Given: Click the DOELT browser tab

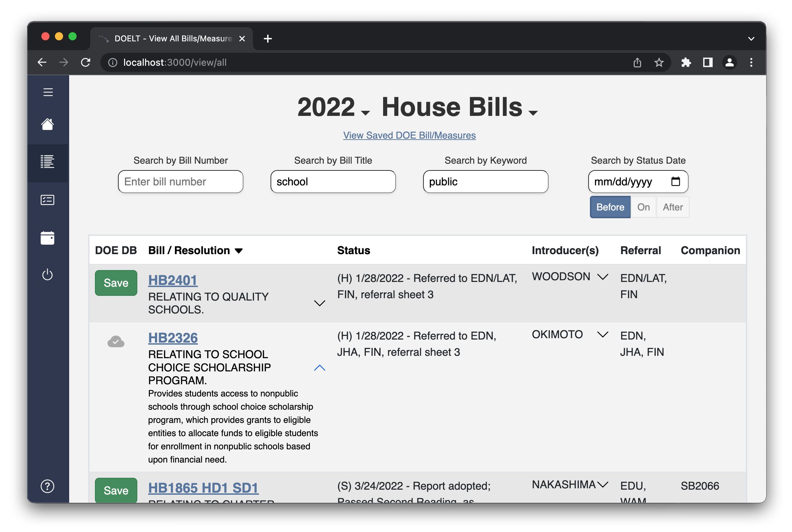Looking at the screenshot, I should [172, 39].
